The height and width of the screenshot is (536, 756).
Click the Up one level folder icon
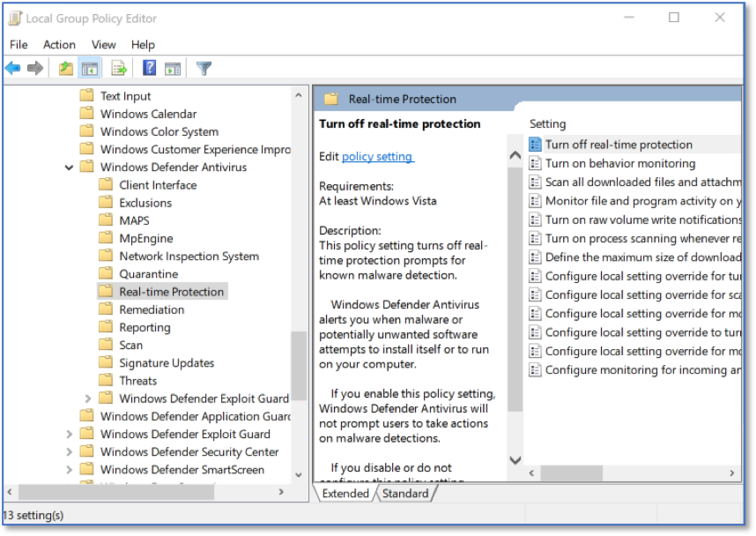65,68
